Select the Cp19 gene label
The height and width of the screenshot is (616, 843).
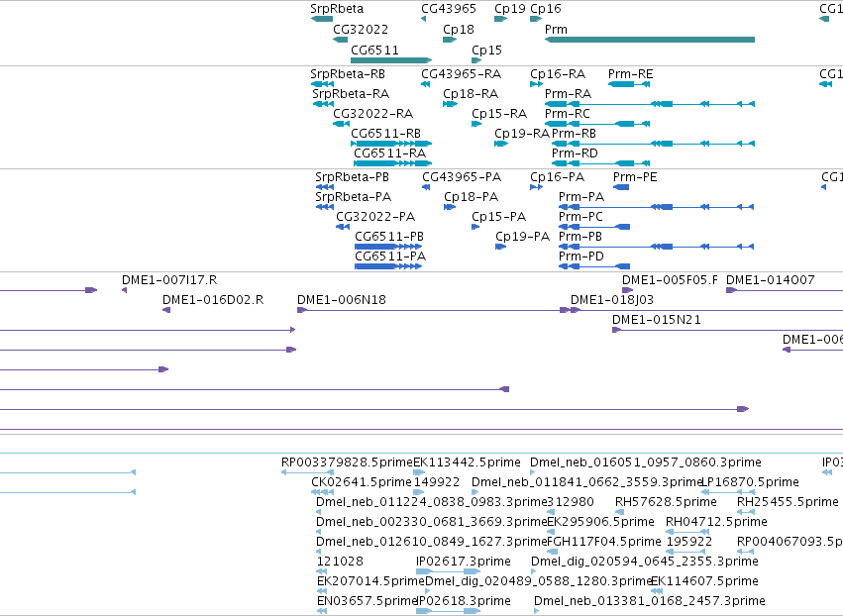coord(510,9)
